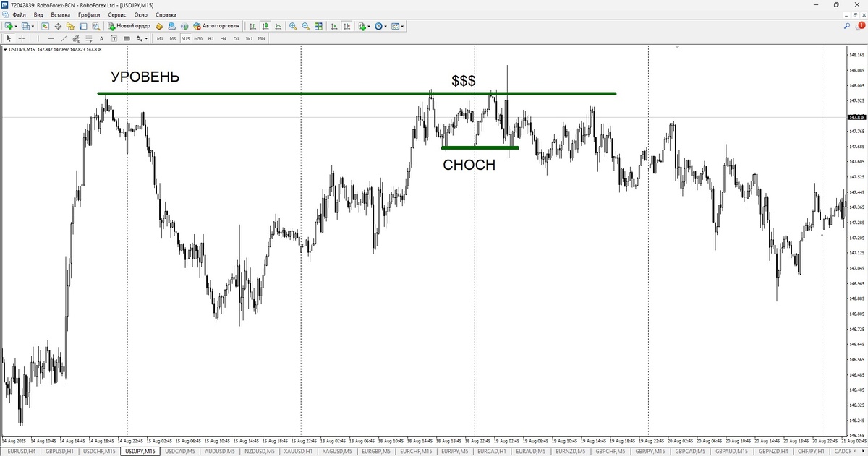Toggle Авто-торговля button
This screenshot has width=868, height=456.
pyautogui.click(x=216, y=26)
